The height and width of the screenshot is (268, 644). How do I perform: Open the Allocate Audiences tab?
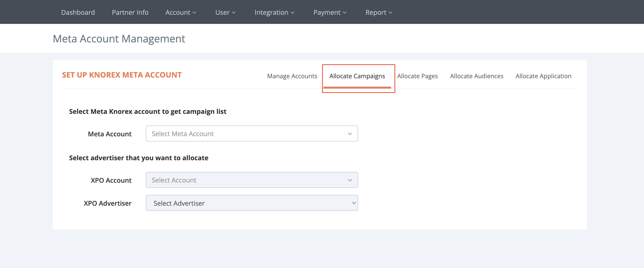[x=476, y=76]
